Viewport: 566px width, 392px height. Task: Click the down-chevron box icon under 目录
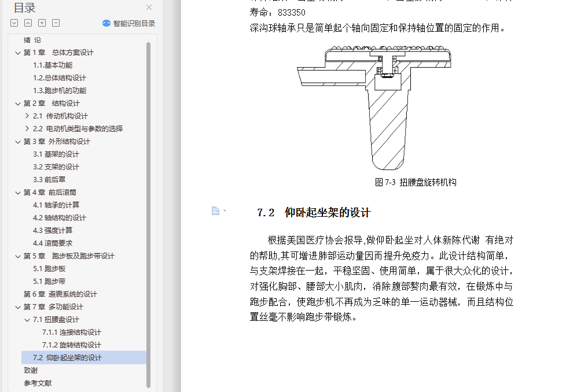click(14, 23)
